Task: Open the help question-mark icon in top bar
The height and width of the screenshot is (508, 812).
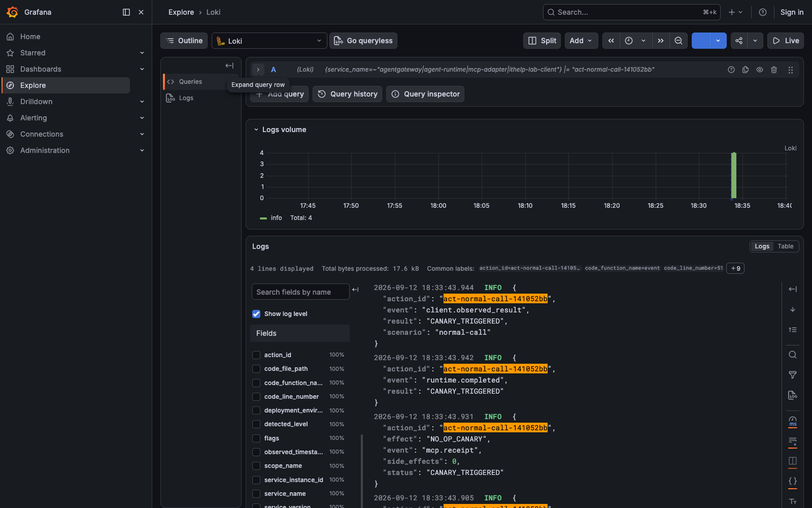Action: [x=762, y=12]
